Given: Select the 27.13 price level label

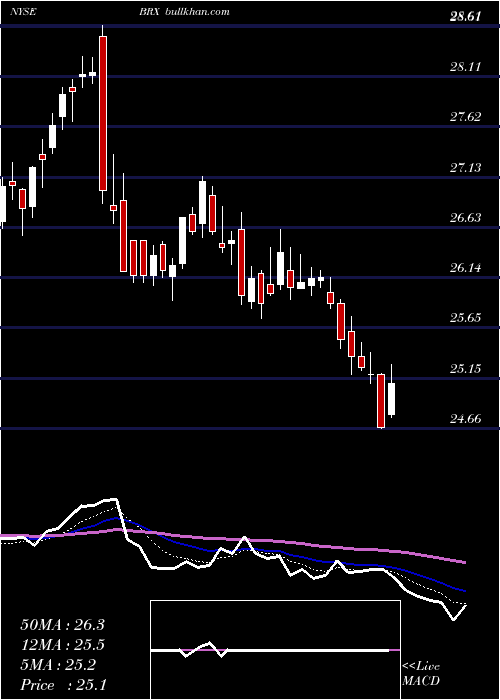Looking at the screenshot, I should point(465,168).
